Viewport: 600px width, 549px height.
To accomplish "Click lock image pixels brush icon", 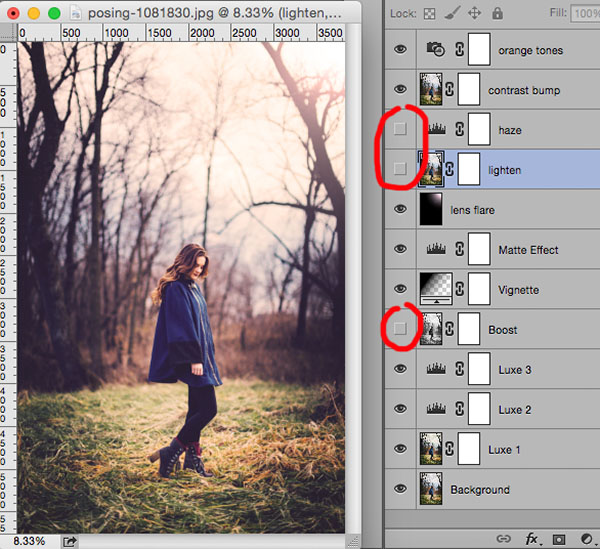I will 452,14.
